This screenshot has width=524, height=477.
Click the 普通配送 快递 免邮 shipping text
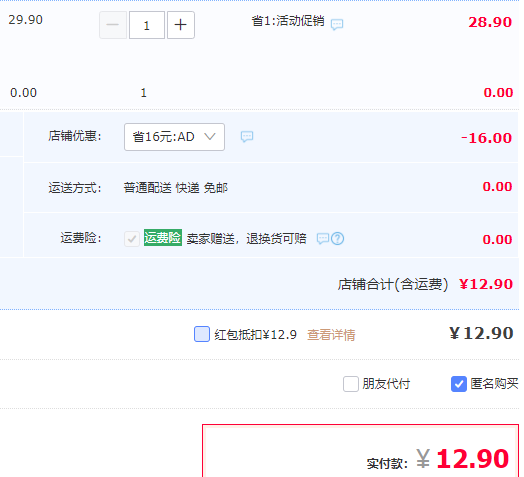click(176, 188)
